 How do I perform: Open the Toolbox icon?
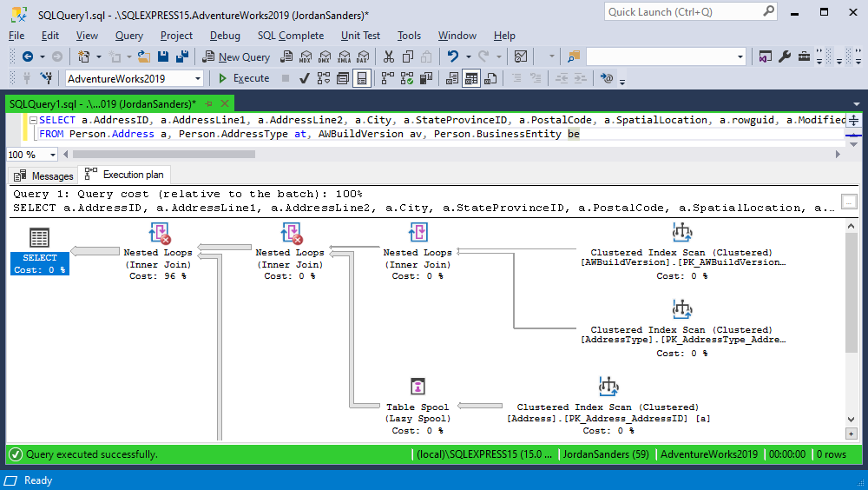click(804, 56)
